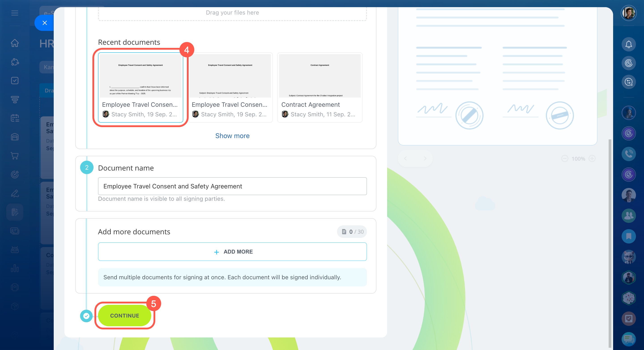644x350 pixels.
Task: Zoom in the document preview
Action: (x=592, y=158)
